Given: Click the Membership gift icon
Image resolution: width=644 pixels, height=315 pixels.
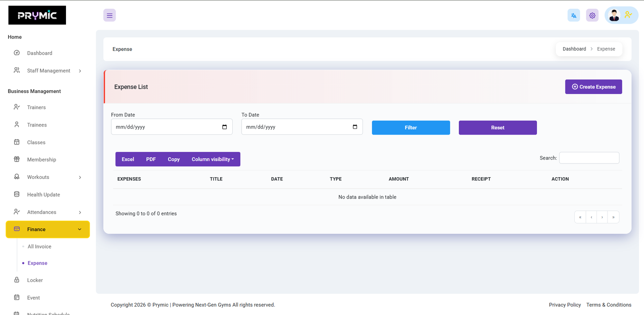Looking at the screenshot, I should click(x=17, y=159).
